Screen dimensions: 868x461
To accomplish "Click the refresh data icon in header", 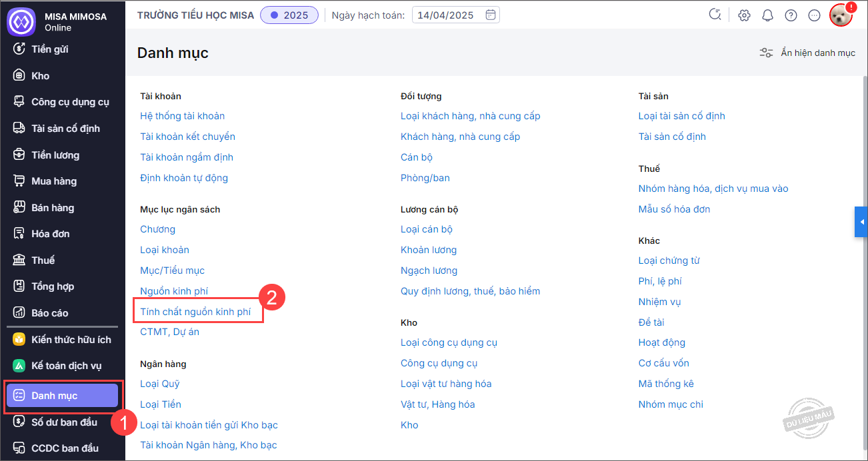I will click(715, 15).
